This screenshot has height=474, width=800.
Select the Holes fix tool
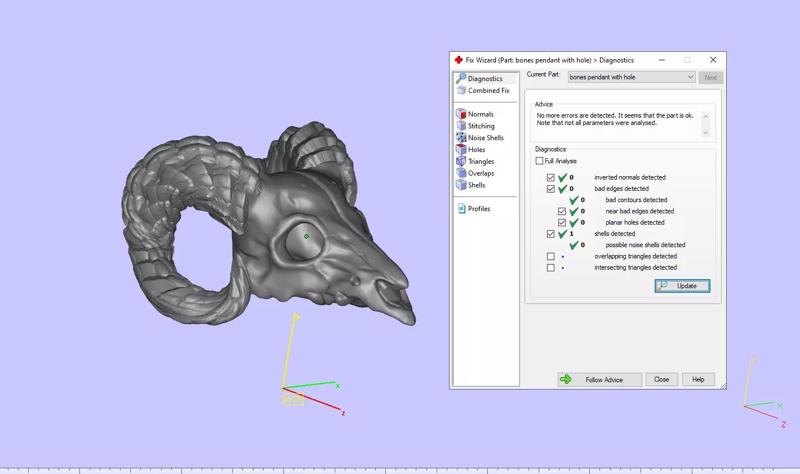pos(477,150)
